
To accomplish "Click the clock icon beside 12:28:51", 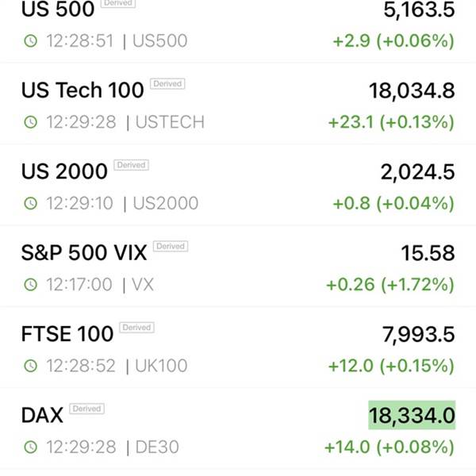I will 31,40.
